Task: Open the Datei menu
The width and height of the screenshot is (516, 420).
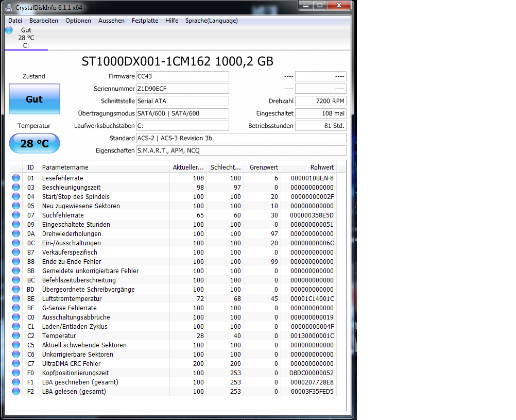Action: coord(15,21)
